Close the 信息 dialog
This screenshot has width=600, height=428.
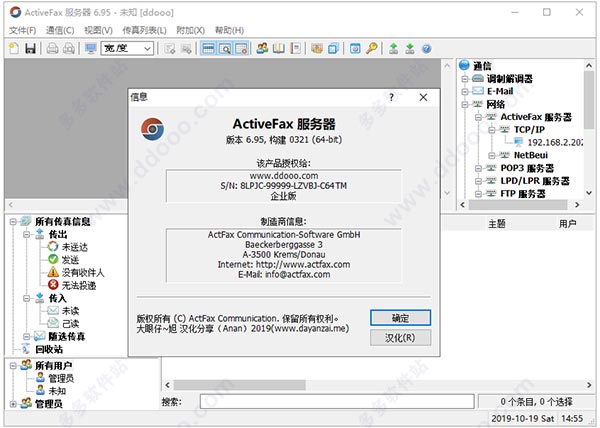tap(423, 97)
